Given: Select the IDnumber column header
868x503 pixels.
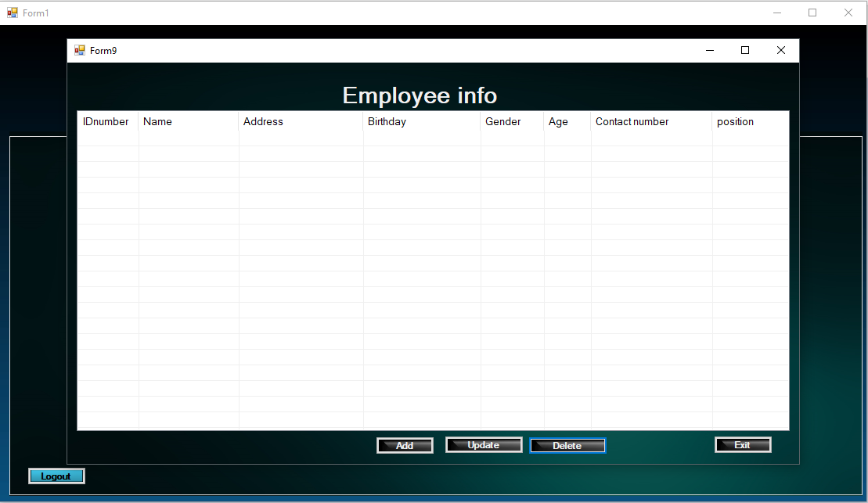Looking at the screenshot, I should [106, 122].
